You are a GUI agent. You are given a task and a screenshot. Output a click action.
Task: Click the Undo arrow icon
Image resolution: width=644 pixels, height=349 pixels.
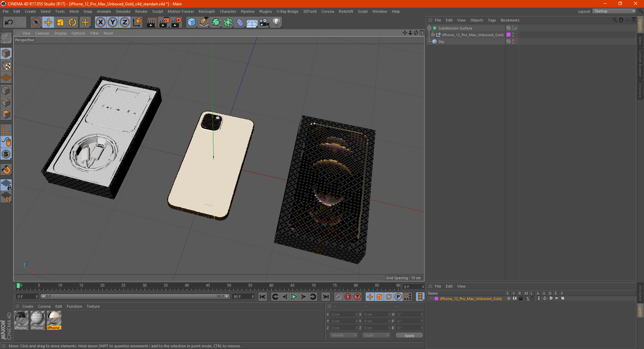[9, 22]
